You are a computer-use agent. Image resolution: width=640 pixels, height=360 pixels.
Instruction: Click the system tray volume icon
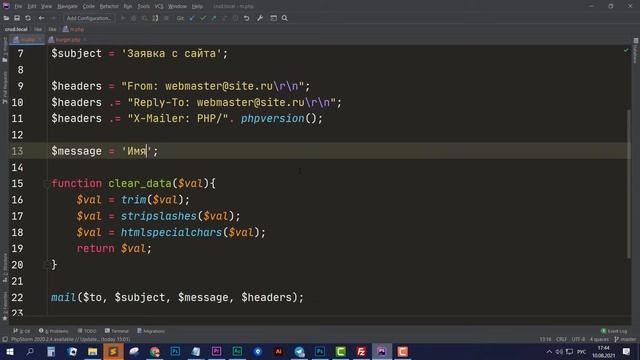coord(559,352)
